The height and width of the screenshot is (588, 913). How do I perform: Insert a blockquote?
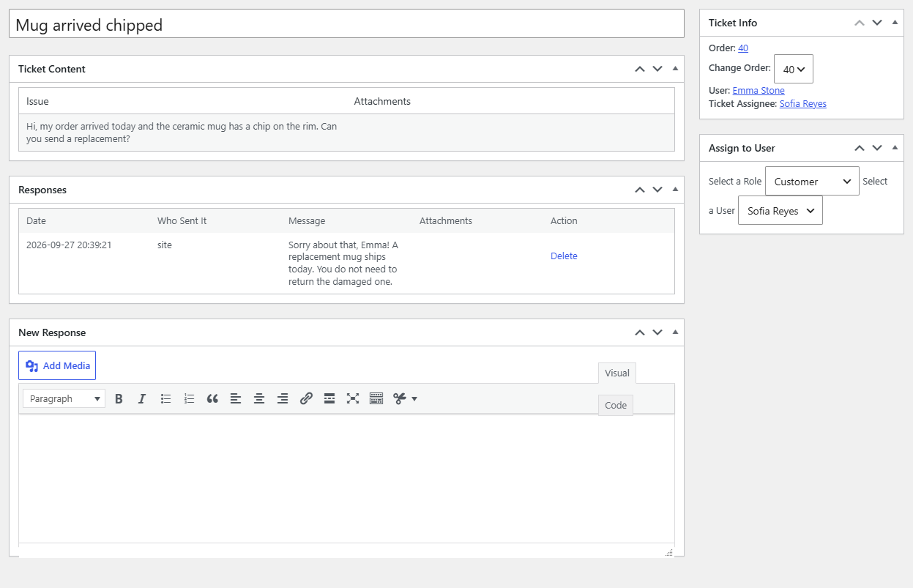pos(212,398)
